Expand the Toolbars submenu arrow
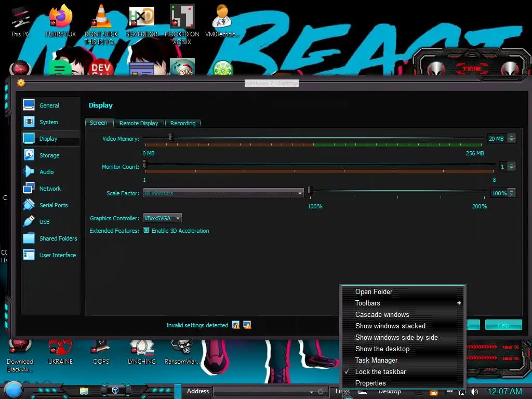The image size is (532, 399). 459,303
